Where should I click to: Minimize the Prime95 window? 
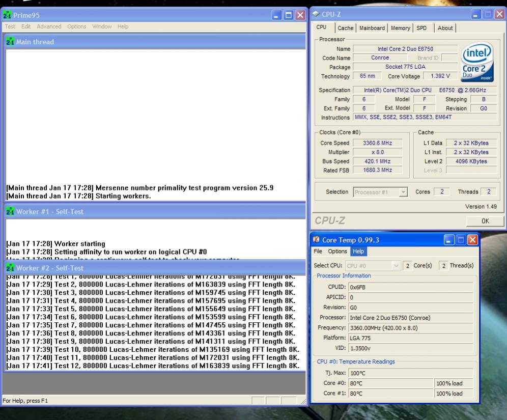point(276,15)
